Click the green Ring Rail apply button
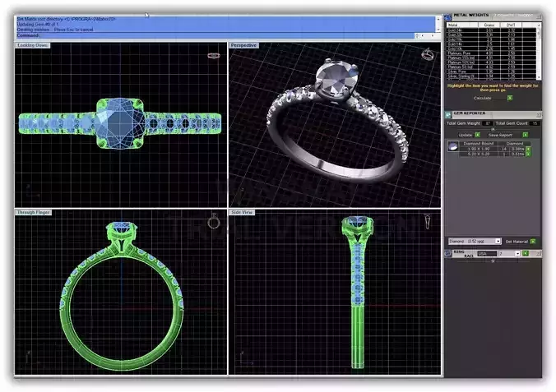Screen dimensions: 556x392 [525, 253]
